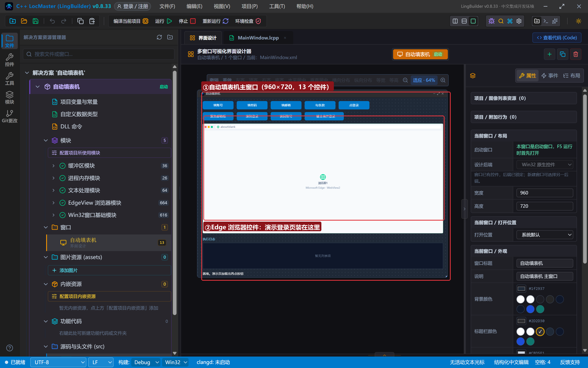Collapse the 模块 tree node

[46, 140]
